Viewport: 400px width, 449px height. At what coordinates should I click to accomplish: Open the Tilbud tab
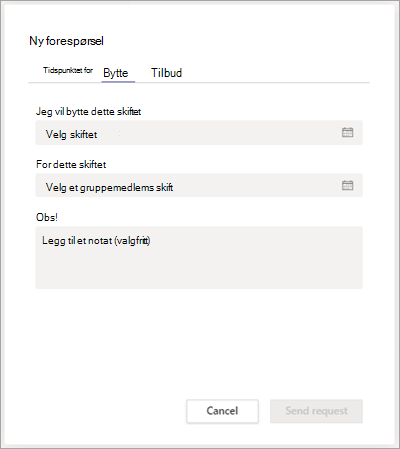166,73
